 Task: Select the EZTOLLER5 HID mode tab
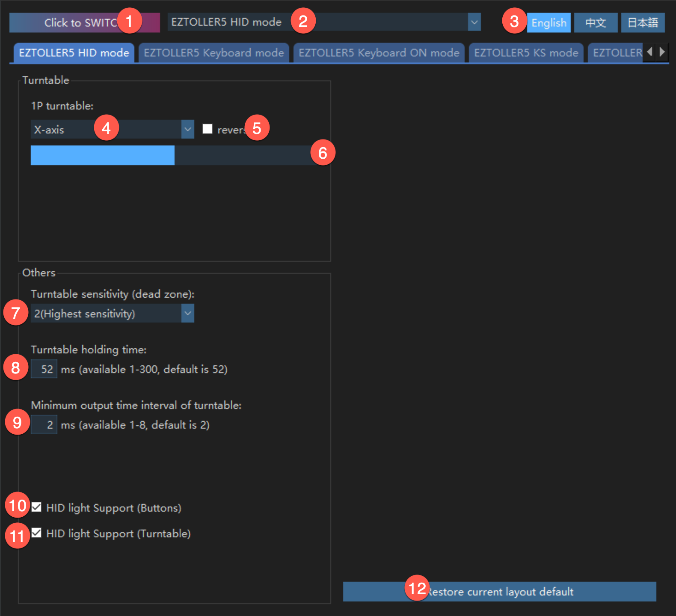click(74, 53)
